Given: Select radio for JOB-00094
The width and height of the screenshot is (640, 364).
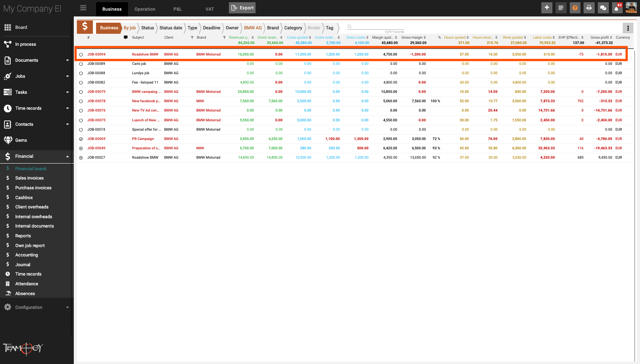Looking at the screenshot, I should tap(81, 55).
